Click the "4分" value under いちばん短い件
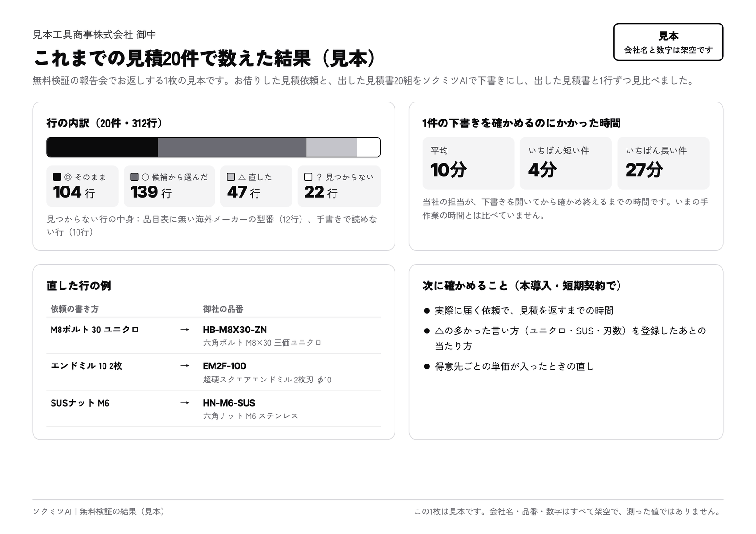The image size is (756, 534). (542, 170)
